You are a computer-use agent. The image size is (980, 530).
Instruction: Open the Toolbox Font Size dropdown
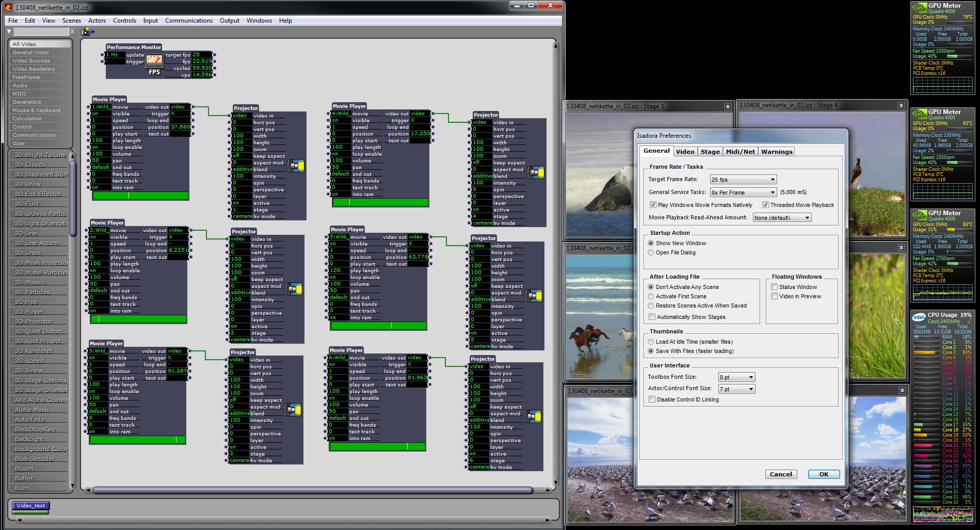click(736, 377)
